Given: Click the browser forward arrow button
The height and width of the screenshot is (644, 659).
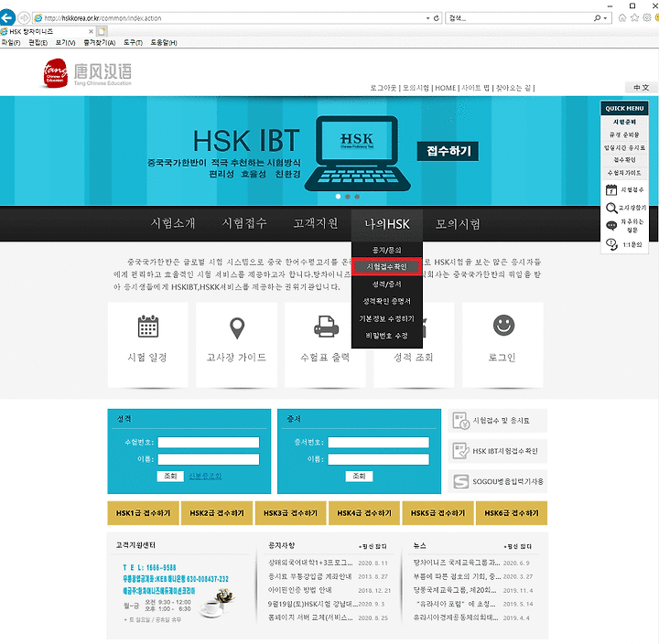Looking at the screenshot, I should tap(24, 17).
